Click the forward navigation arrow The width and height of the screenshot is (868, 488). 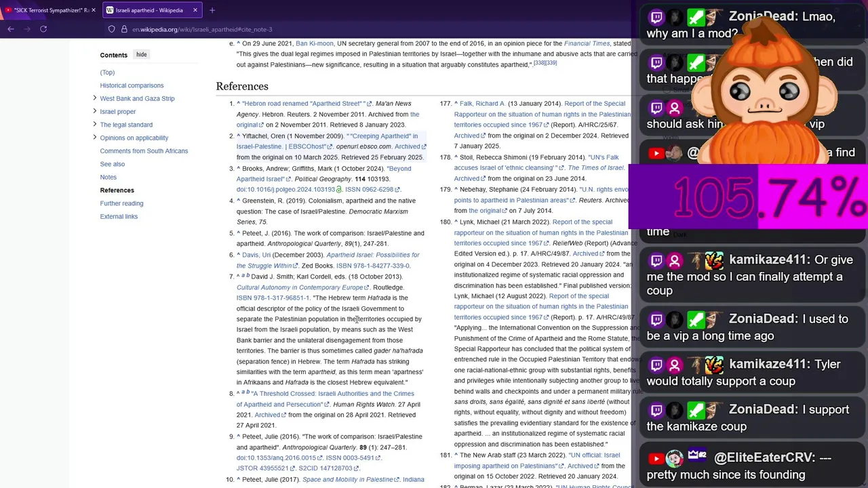coord(27,29)
